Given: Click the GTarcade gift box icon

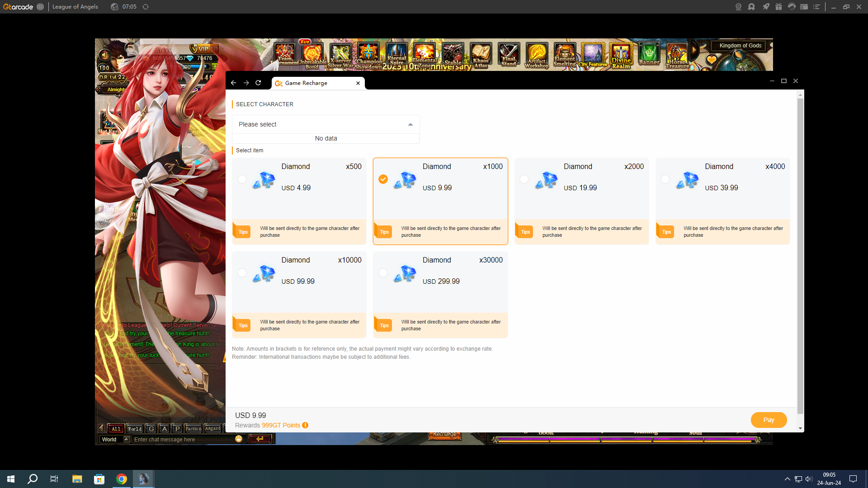Looking at the screenshot, I should [778, 7].
